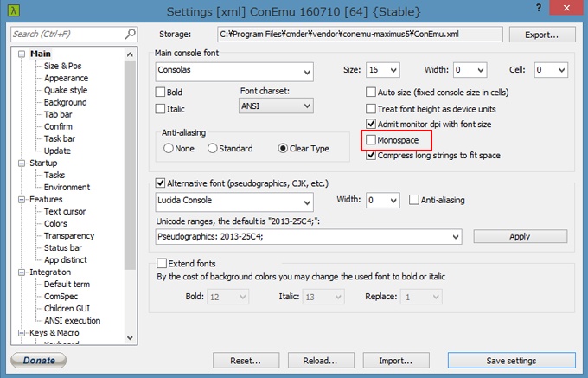Open Quake style settings page

pyautogui.click(x=66, y=90)
